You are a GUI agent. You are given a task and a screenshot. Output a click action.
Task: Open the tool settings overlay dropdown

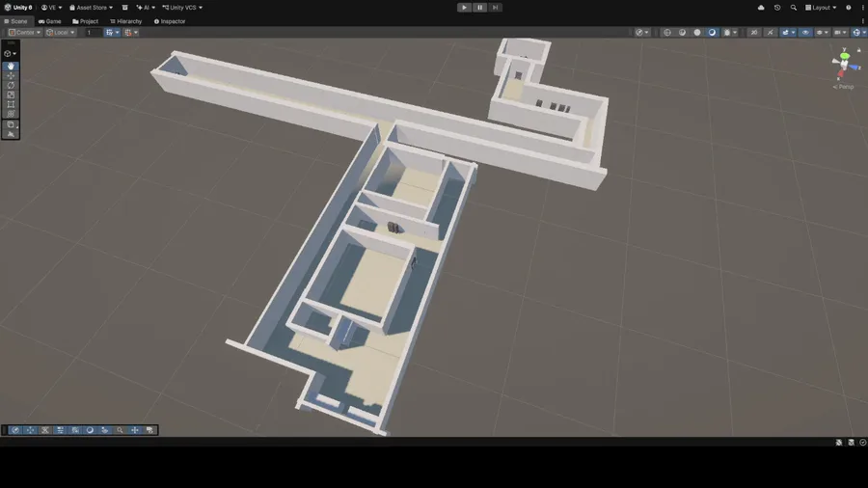[10, 54]
